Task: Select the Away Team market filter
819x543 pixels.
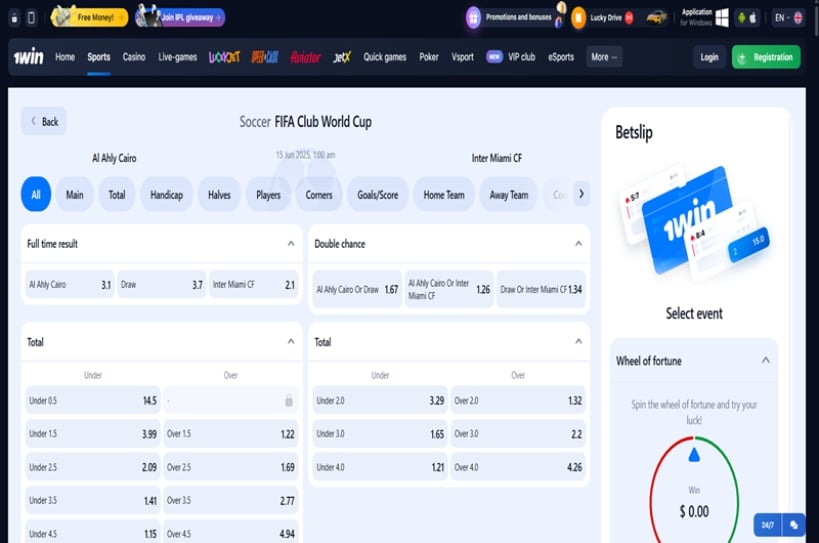Action: 509,195
